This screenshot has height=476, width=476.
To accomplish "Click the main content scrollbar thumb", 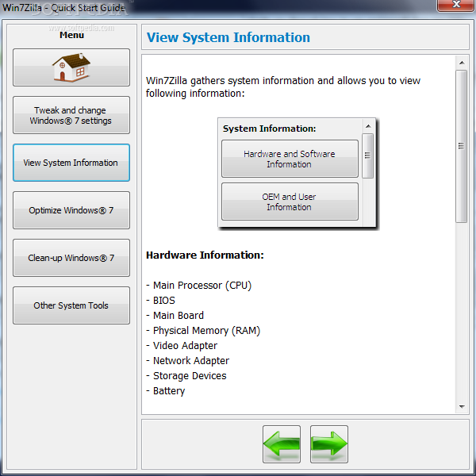I will tap(462, 146).
